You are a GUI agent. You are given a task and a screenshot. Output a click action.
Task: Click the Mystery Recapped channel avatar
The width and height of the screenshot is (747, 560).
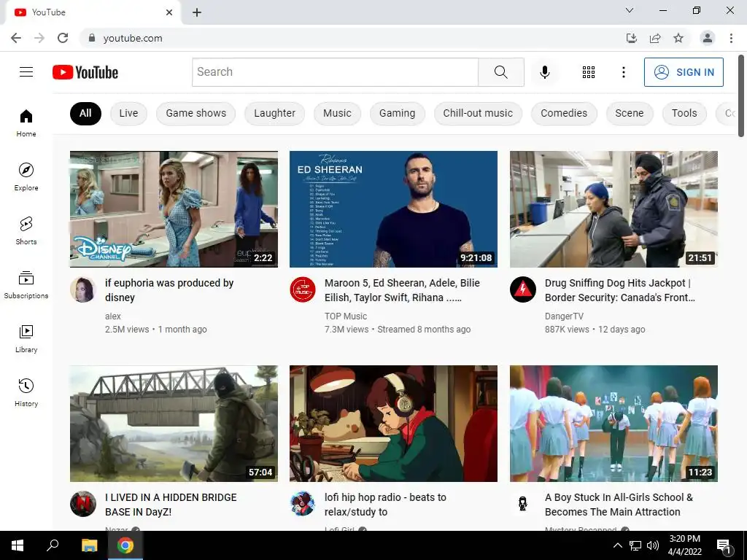(522, 503)
